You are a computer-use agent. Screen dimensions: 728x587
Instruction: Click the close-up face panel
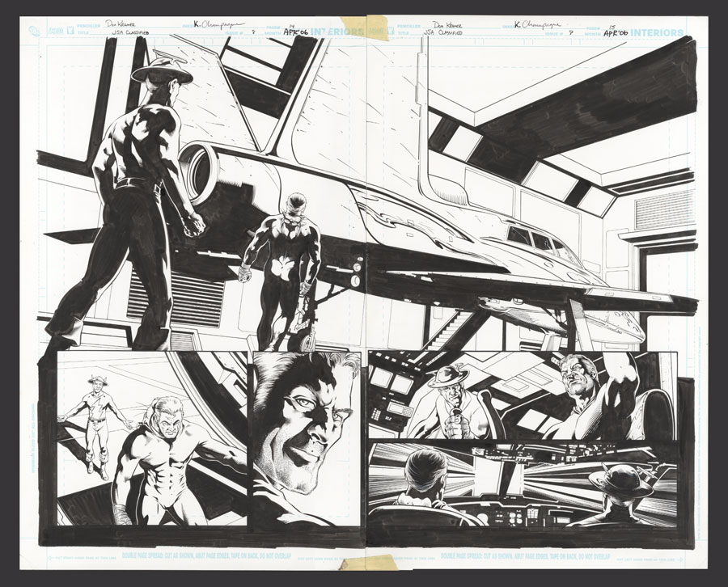(x=306, y=438)
